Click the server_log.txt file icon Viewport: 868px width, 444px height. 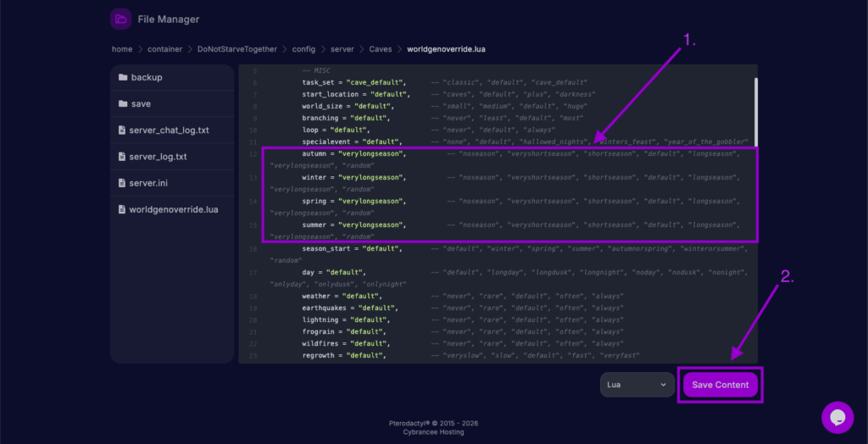point(122,157)
